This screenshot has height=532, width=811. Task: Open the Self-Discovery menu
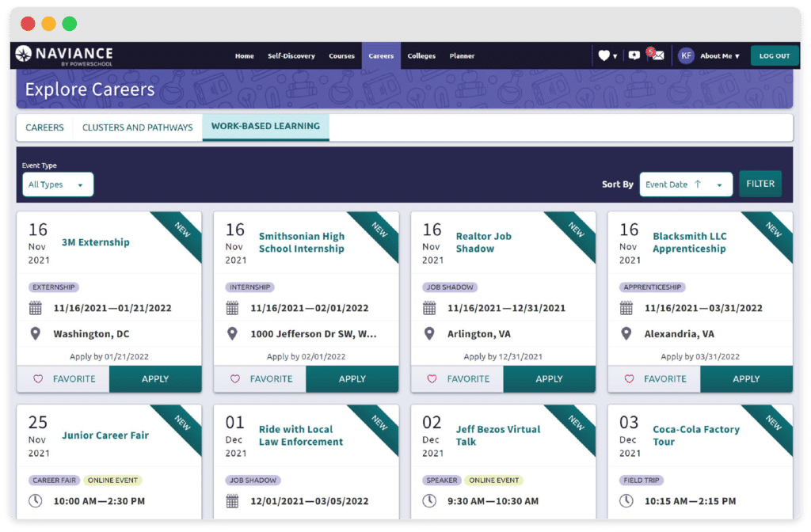[291, 56]
